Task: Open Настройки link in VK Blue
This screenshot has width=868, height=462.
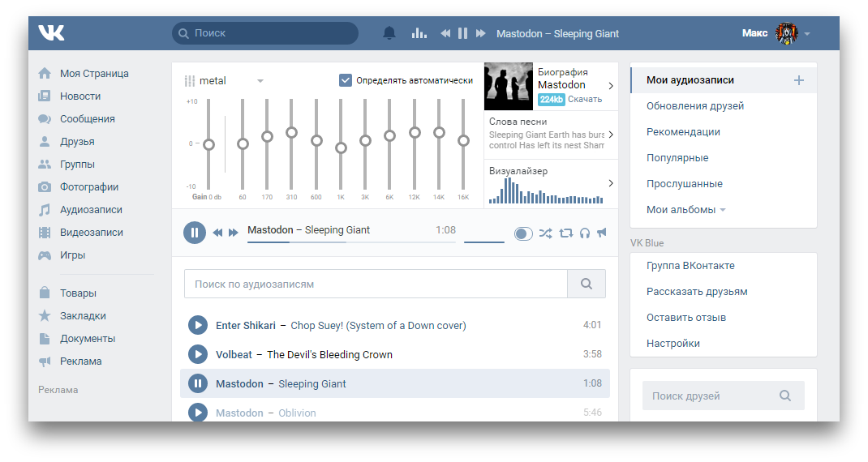Action: coord(673,344)
